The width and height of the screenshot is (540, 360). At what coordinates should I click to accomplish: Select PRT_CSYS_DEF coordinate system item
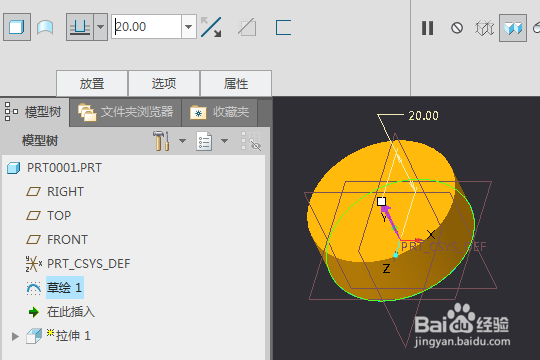89,264
